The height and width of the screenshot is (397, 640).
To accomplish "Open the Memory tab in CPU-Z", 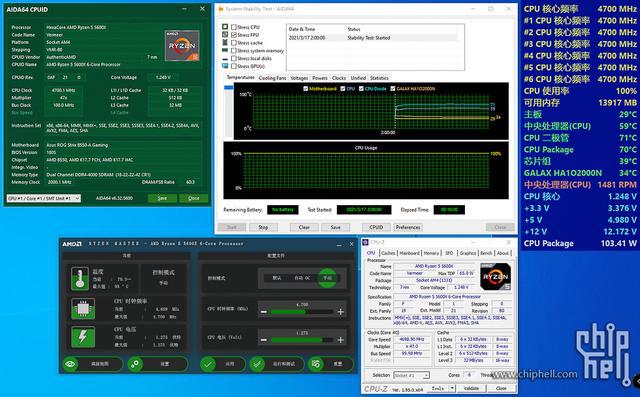I will pyautogui.click(x=431, y=253).
